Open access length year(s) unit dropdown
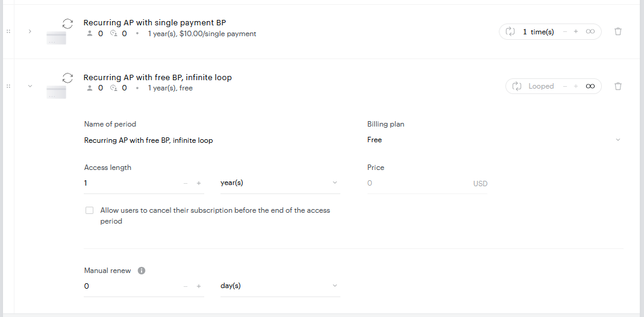Screen dimensions: 644x317 280,183
